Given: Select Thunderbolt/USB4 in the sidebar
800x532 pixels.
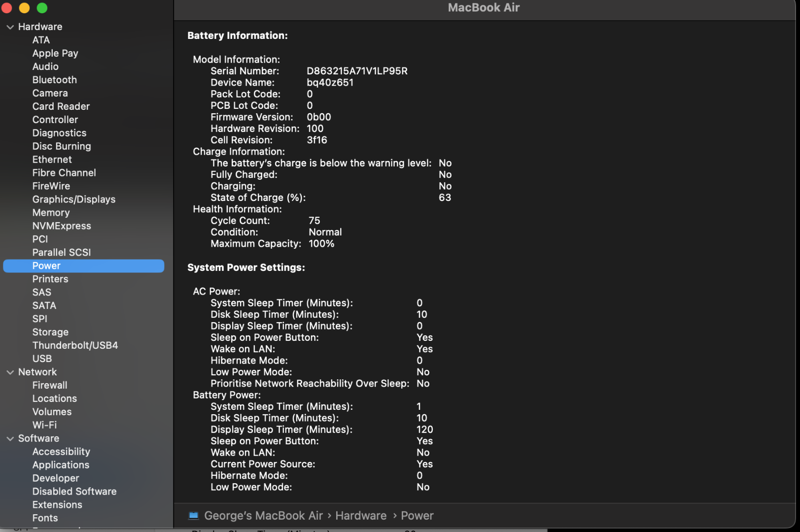Looking at the screenshot, I should click(75, 346).
